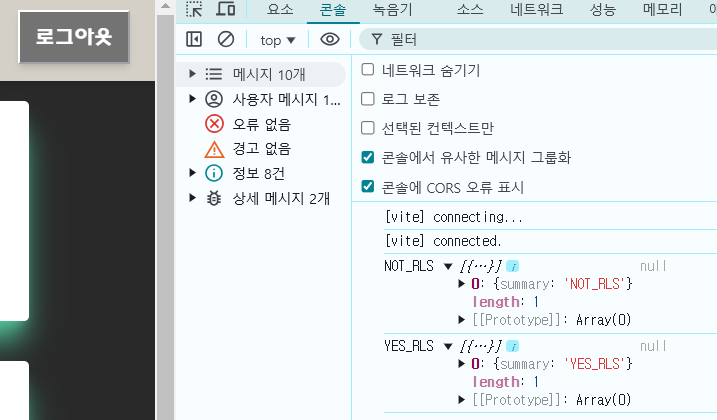This screenshot has height=420, width=717.
Task: Click the NOT_RLS log label
Action: [409, 266]
